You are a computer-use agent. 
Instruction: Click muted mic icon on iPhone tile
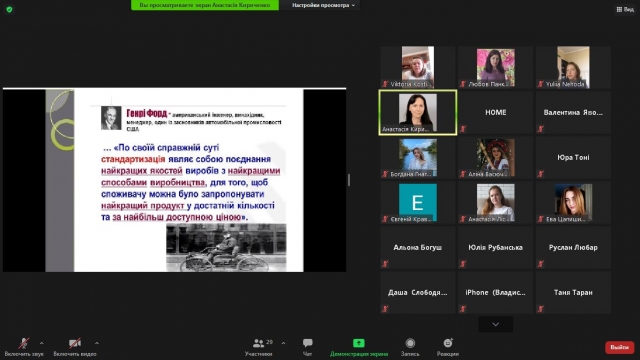pos(463,309)
